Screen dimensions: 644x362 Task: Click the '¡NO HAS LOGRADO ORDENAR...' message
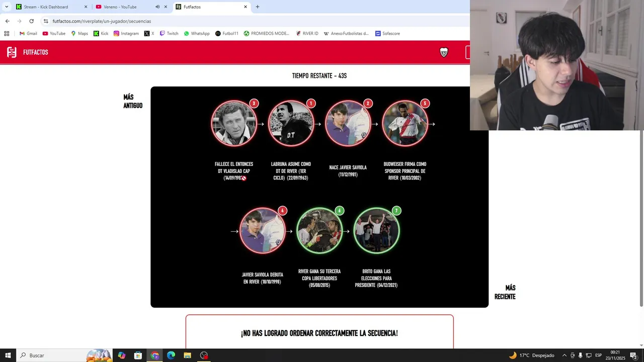click(x=319, y=333)
